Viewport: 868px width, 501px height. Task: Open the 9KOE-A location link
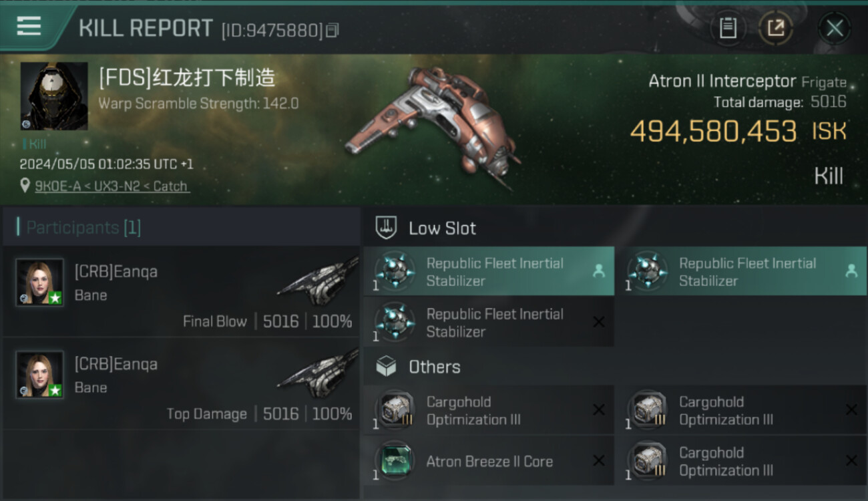112,186
